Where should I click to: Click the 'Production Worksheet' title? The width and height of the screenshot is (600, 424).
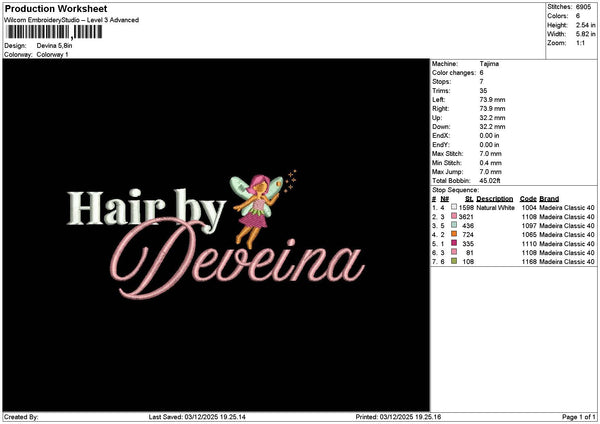pyautogui.click(x=56, y=8)
